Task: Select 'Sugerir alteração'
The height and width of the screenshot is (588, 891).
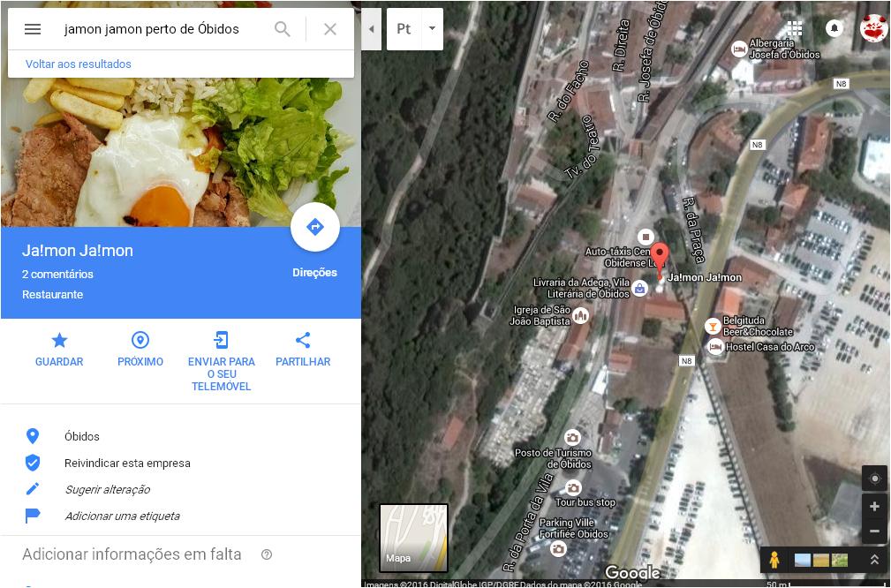Action: (108, 490)
